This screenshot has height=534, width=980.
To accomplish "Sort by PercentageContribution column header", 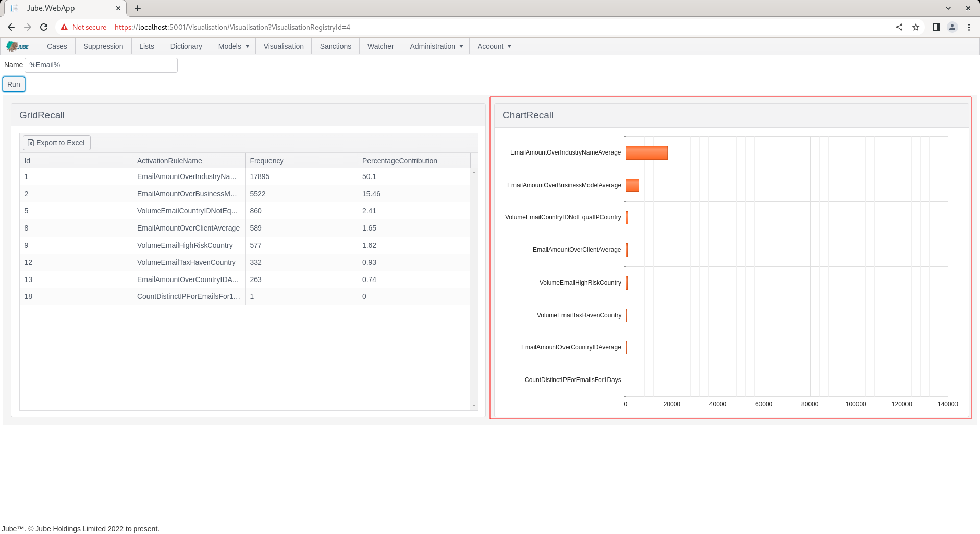I will (414, 161).
